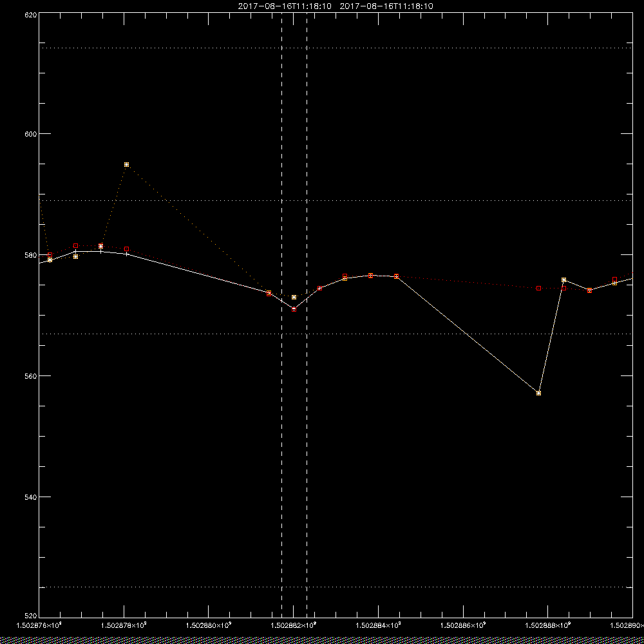Select red square marker above the 557 dip
The width and height of the screenshot is (644, 644).
pyautogui.click(x=538, y=289)
